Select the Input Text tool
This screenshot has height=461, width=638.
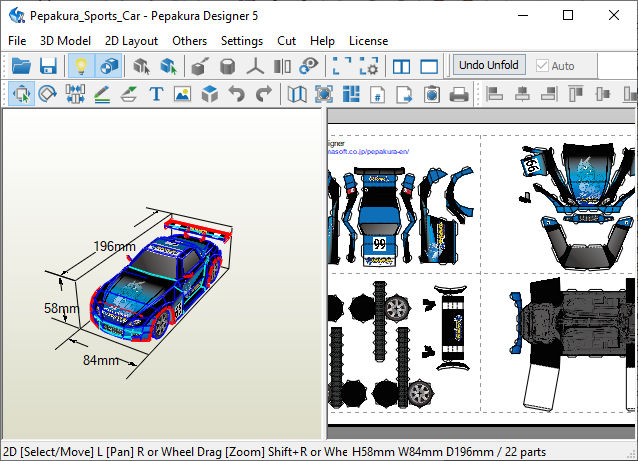point(156,95)
